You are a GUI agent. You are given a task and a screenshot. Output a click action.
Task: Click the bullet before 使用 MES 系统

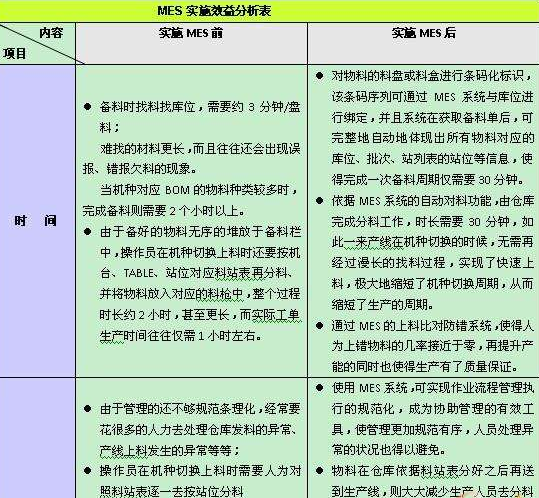tap(320, 388)
